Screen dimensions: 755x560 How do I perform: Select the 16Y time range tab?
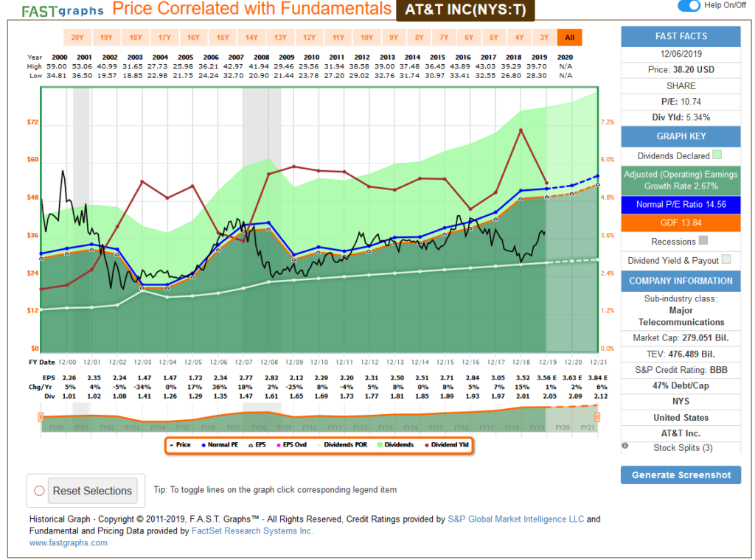pos(193,38)
